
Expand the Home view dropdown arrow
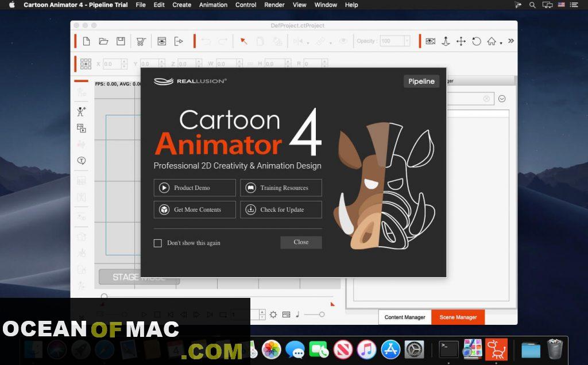pos(501,44)
